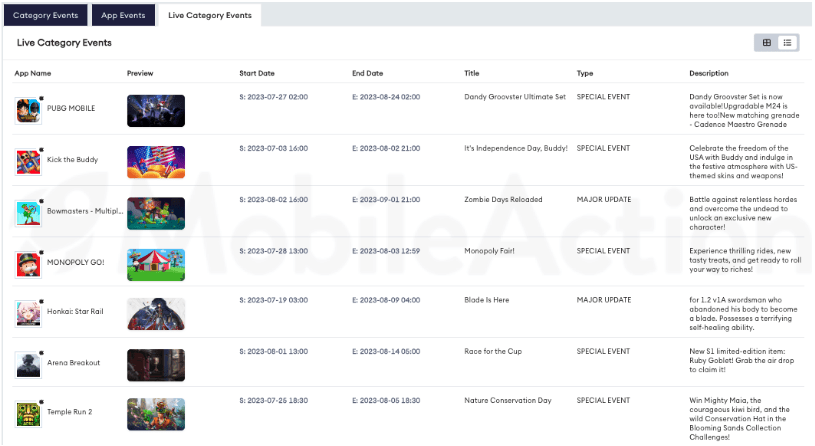The height and width of the screenshot is (446, 815).
Task: Click the MONOPOLY GO! app name
Action: point(76,262)
